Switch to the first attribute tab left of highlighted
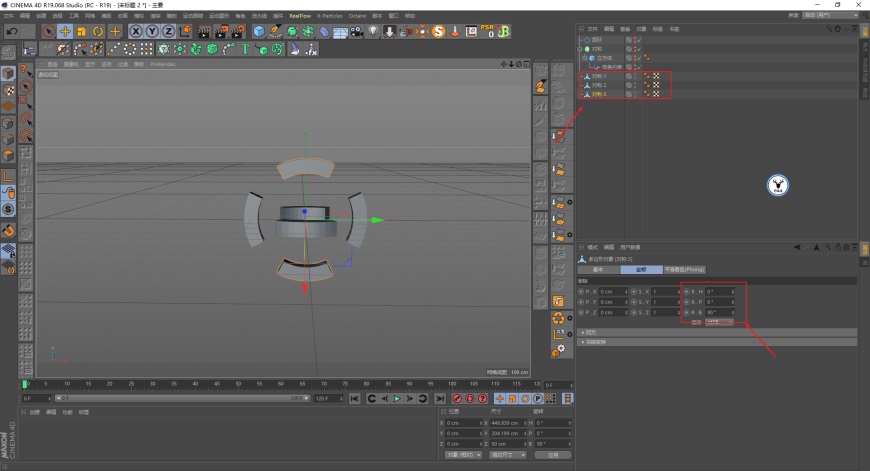This screenshot has width=870, height=471. point(598,269)
